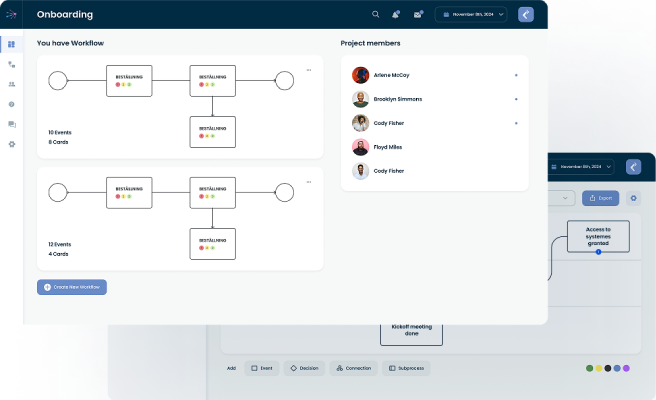This screenshot has width=656, height=400.
Task: Select the branched lower BESTÄLLNING node in 12 Events workflow
Action: pos(213,244)
